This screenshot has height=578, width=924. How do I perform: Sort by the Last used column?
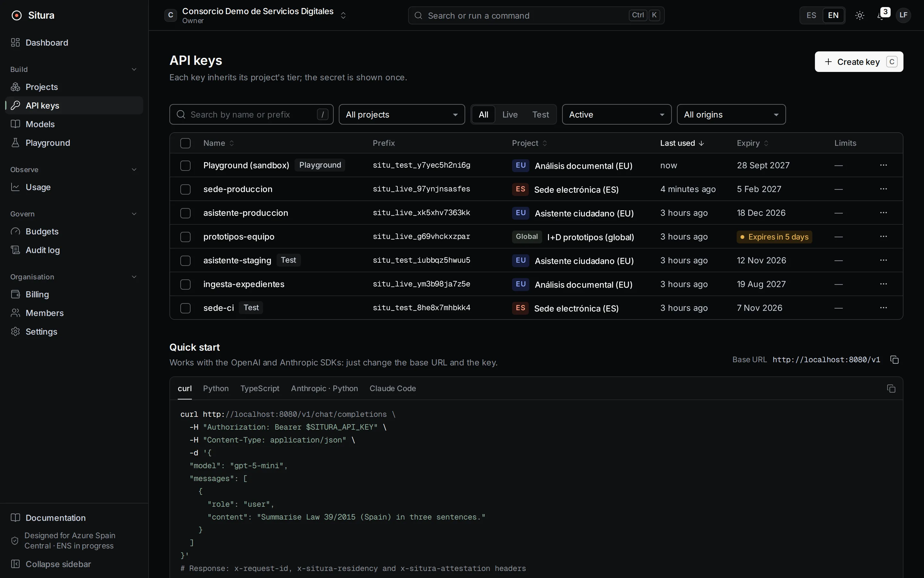[682, 143]
